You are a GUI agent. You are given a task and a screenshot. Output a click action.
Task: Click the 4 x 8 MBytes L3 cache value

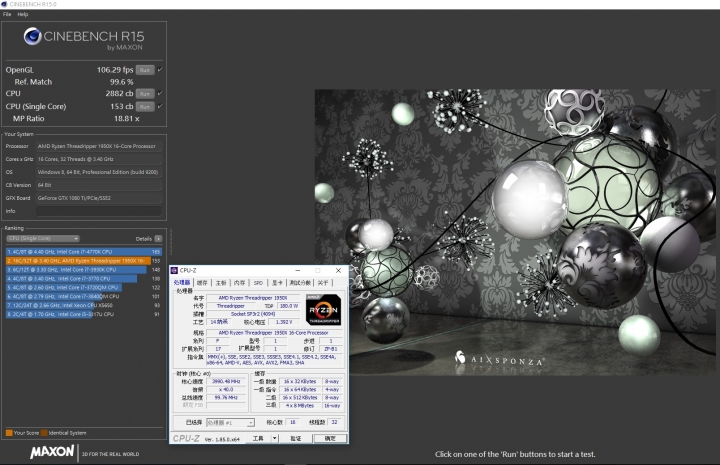(x=300, y=406)
